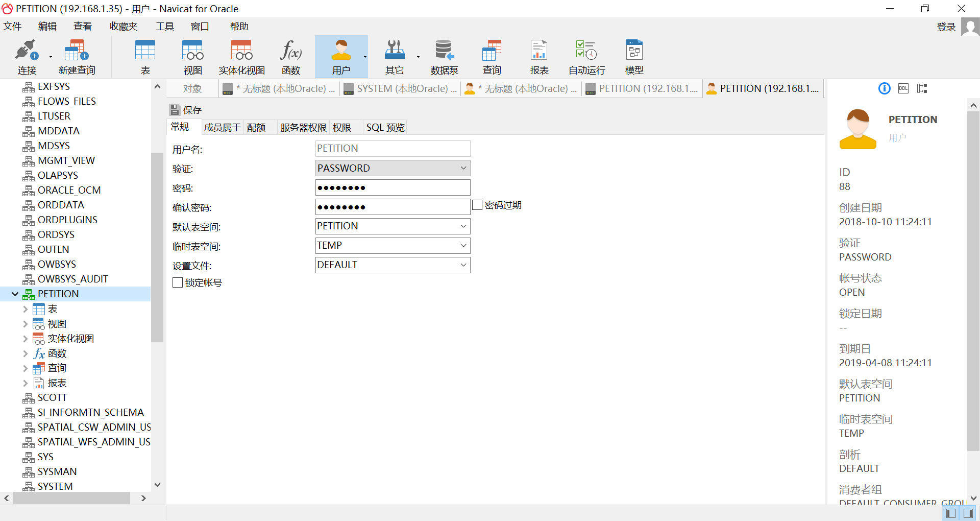
Task: Open the 工具 menu
Action: click(165, 27)
